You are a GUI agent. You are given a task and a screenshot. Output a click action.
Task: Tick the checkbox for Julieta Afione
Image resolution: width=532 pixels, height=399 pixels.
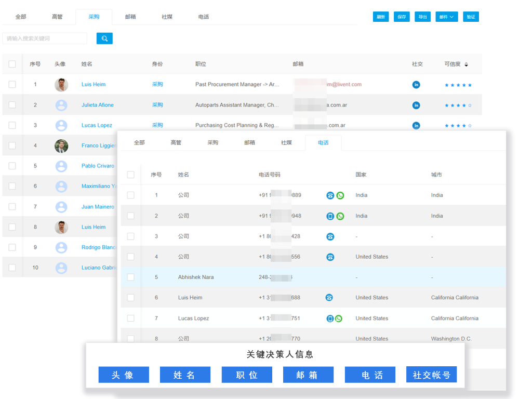point(12,105)
